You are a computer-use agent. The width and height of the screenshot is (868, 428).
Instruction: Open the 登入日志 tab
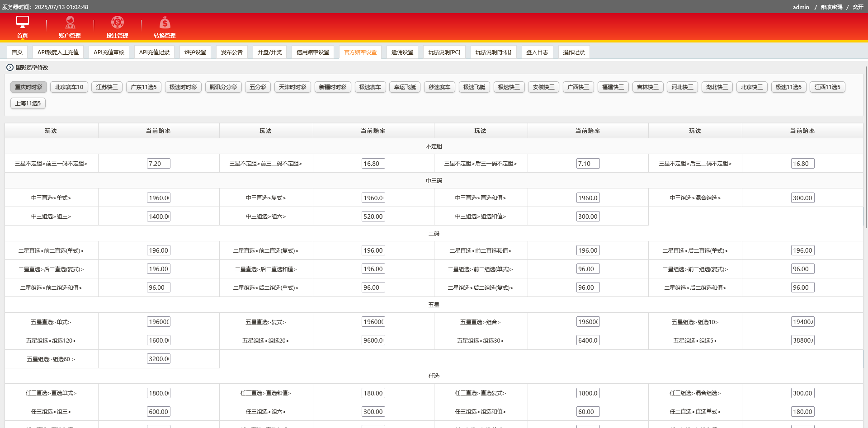click(x=537, y=52)
